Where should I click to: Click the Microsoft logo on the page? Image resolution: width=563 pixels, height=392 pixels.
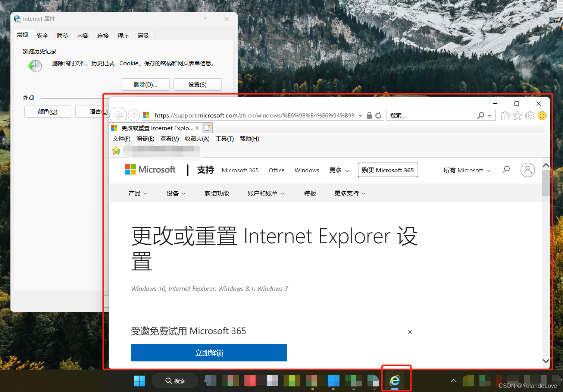(x=150, y=170)
